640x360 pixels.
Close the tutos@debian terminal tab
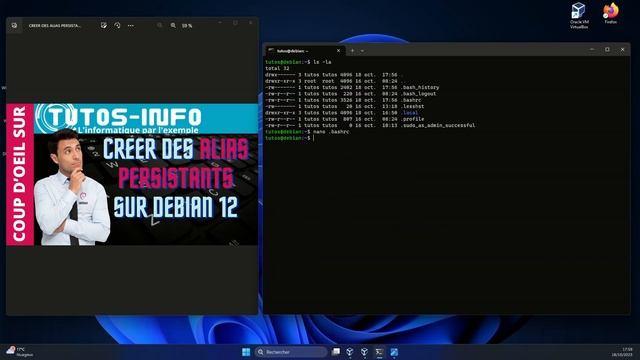coord(338,51)
